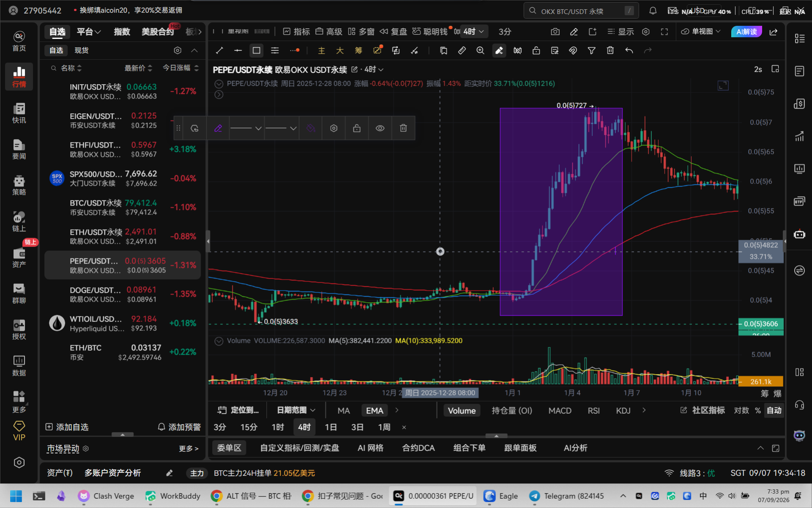Click the AI解读 button
This screenshot has width=812, height=508.
pos(746,32)
